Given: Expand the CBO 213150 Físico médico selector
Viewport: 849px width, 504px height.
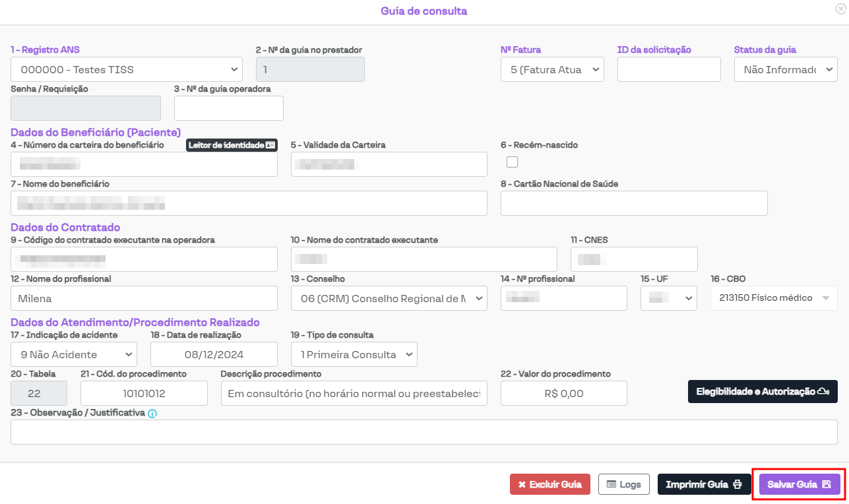Looking at the screenshot, I should click(773, 298).
